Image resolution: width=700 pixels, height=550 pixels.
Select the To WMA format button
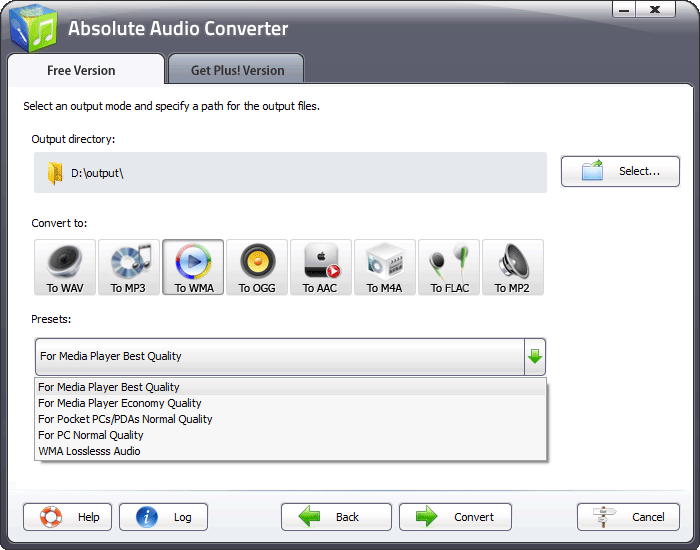[x=193, y=267]
